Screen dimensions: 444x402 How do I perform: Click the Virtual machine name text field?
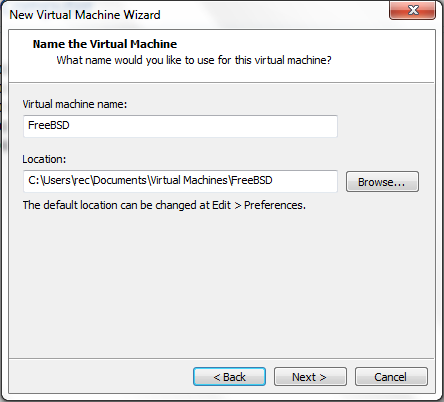[180, 126]
